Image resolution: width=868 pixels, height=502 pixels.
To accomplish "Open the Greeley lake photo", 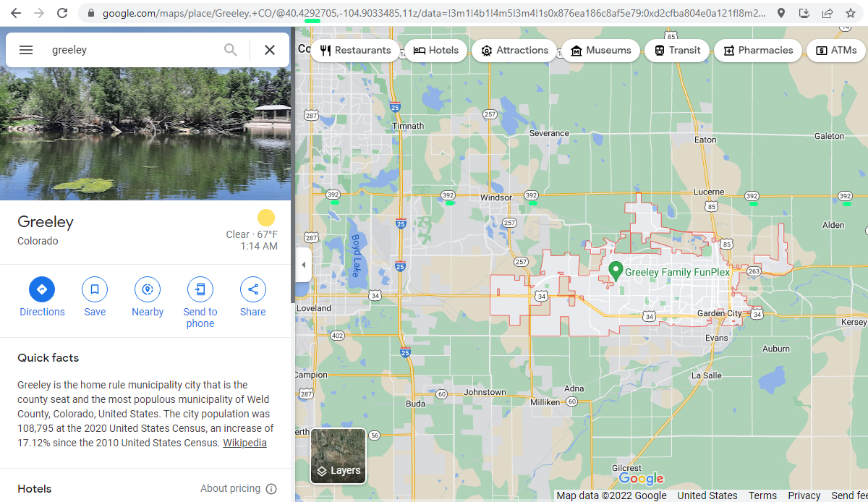I will (x=145, y=134).
